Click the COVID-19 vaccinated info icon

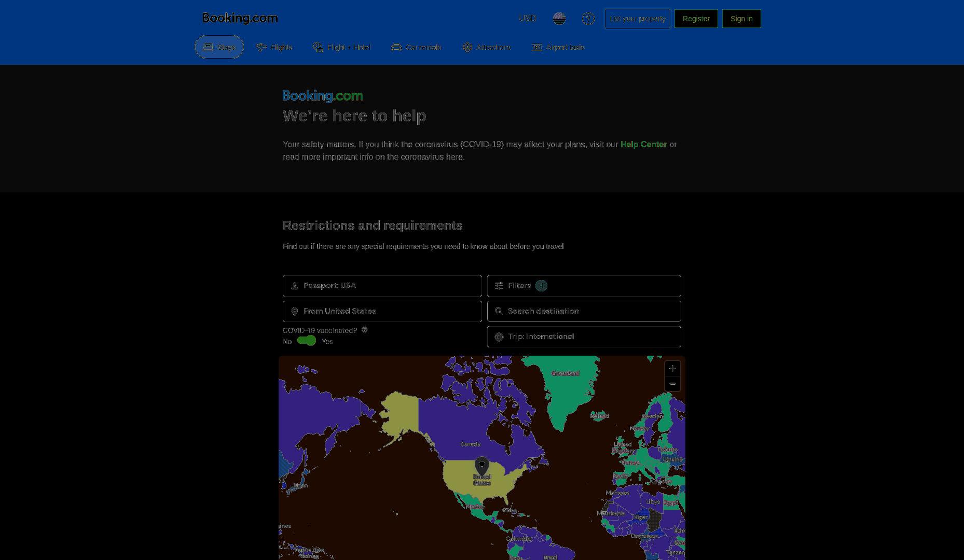click(x=364, y=330)
